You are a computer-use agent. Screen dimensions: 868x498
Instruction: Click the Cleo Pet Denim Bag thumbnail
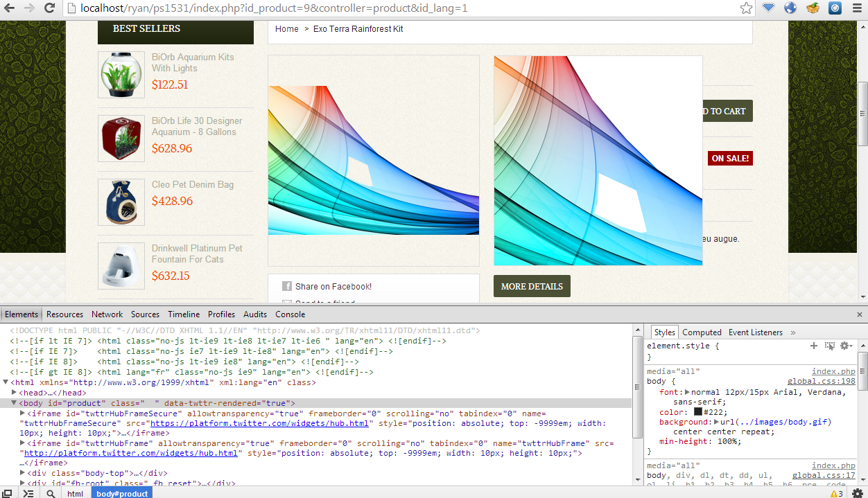click(121, 202)
